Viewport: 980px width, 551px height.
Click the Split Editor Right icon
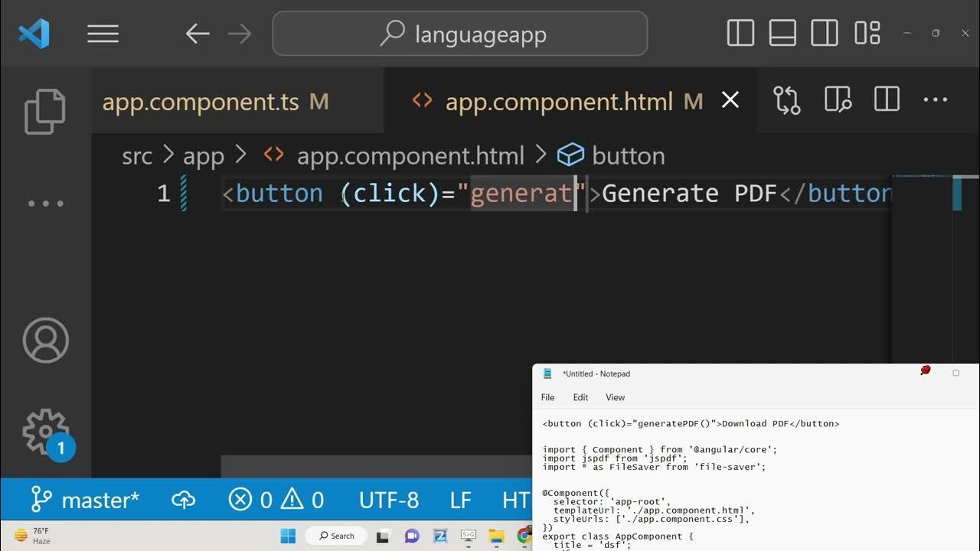tap(887, 100)
